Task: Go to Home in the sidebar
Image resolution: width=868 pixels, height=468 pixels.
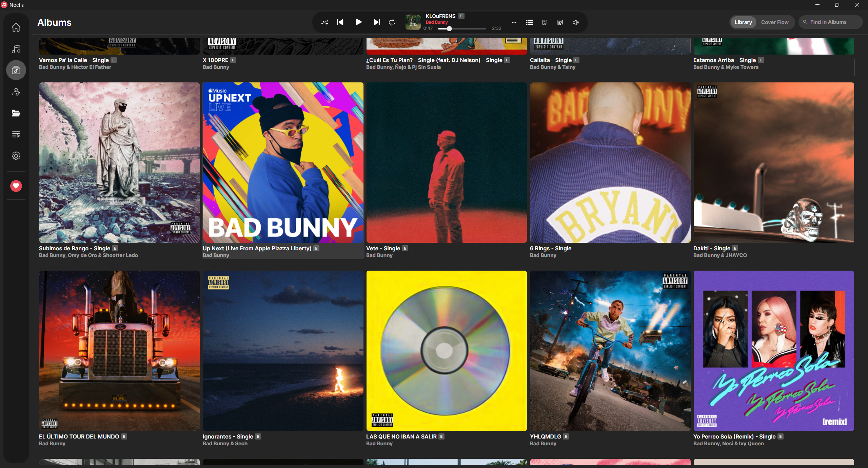Action: [x=16, y=27]
